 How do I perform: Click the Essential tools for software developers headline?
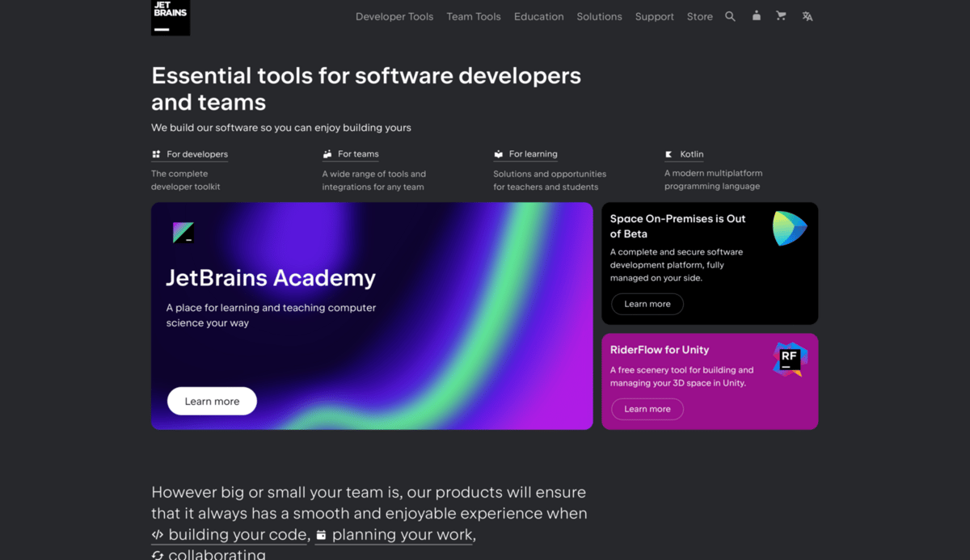[366, 89]
